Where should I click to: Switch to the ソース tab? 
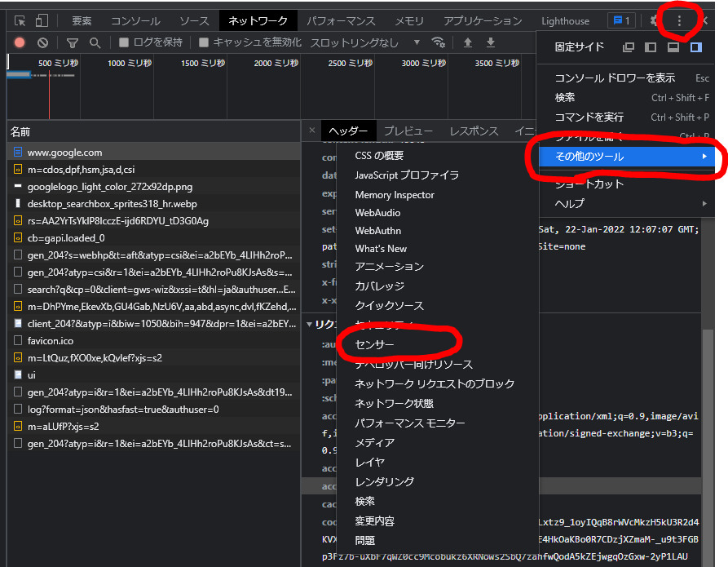click(195, 21)
